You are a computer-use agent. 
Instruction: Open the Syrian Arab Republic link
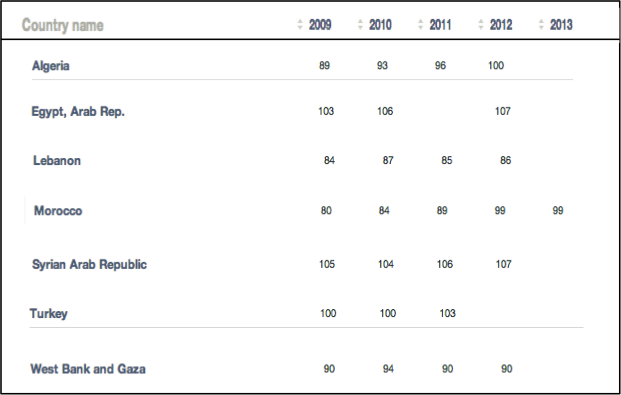[90, 264]
